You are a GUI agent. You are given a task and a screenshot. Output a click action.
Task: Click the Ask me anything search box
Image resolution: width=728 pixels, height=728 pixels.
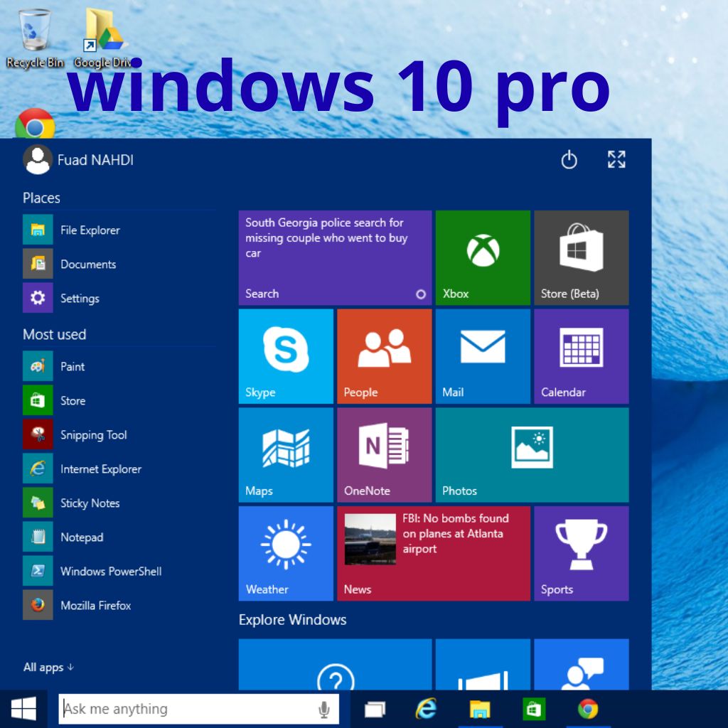click(x=185, y=709)
